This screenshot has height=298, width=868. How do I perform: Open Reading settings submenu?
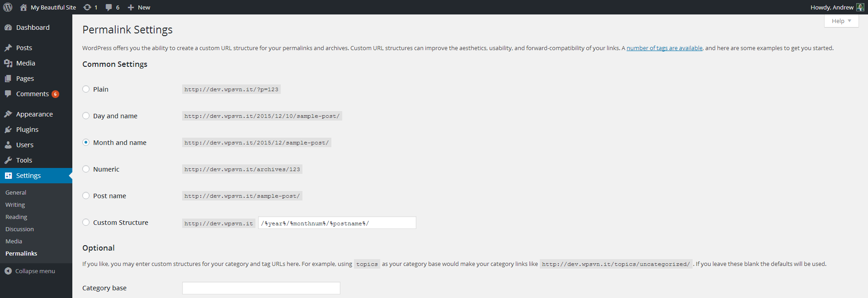click(16, 217)
